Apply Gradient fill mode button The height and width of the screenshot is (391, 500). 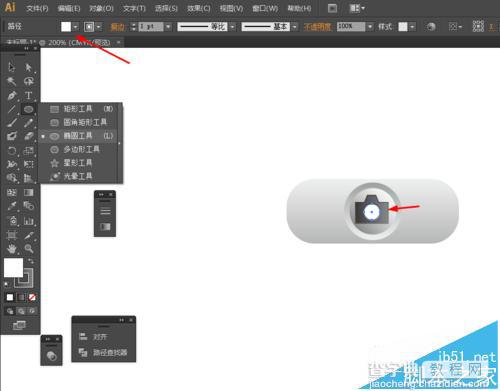tap(21, 297)
